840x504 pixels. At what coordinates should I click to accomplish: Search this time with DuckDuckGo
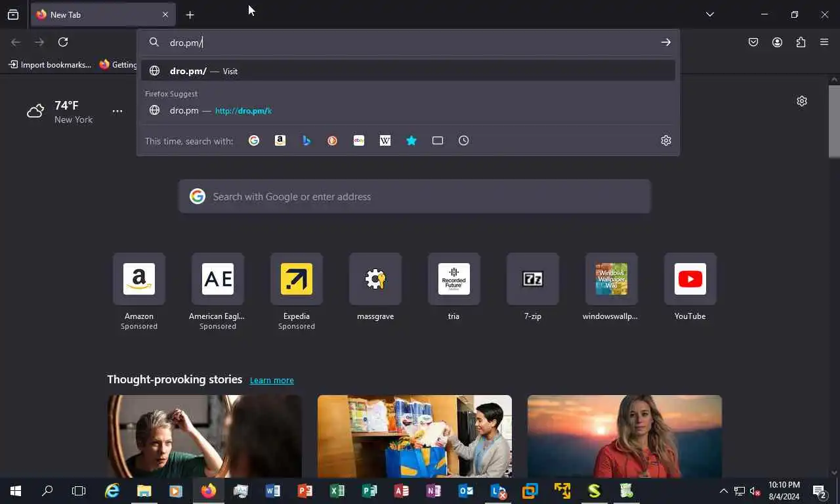coord(333,140)
